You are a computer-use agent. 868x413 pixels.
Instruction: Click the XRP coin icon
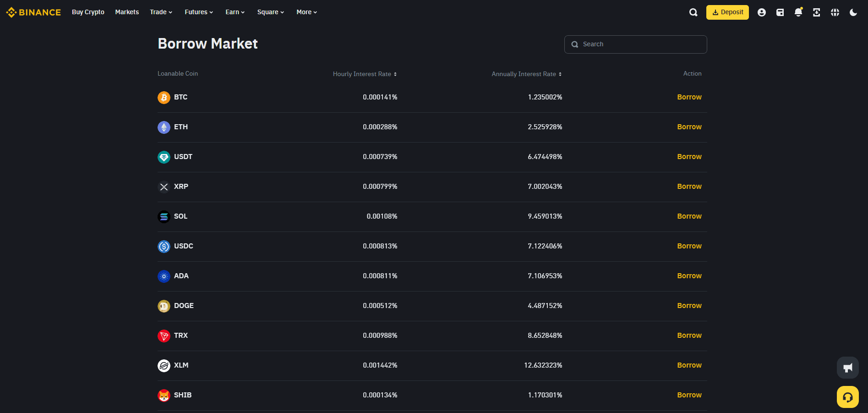point(164,187)
